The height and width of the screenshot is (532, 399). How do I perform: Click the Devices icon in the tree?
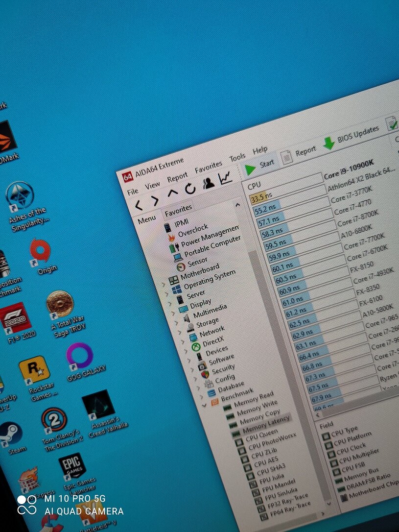[199, 356]
